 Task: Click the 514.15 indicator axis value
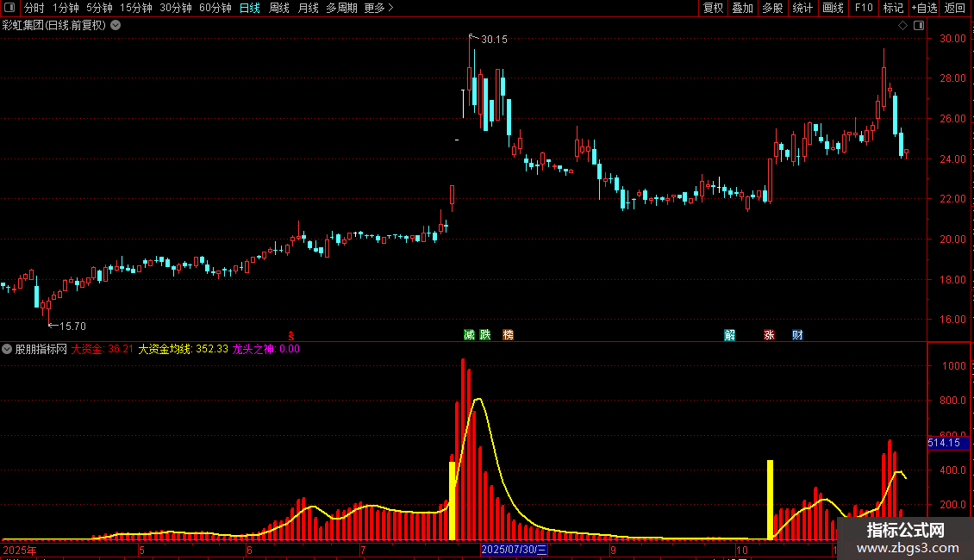pyautogui.click(x=948, y=443)
